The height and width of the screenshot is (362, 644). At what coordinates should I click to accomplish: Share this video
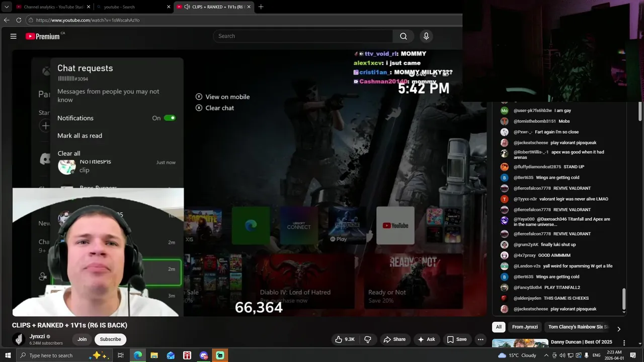pos(394,339)
